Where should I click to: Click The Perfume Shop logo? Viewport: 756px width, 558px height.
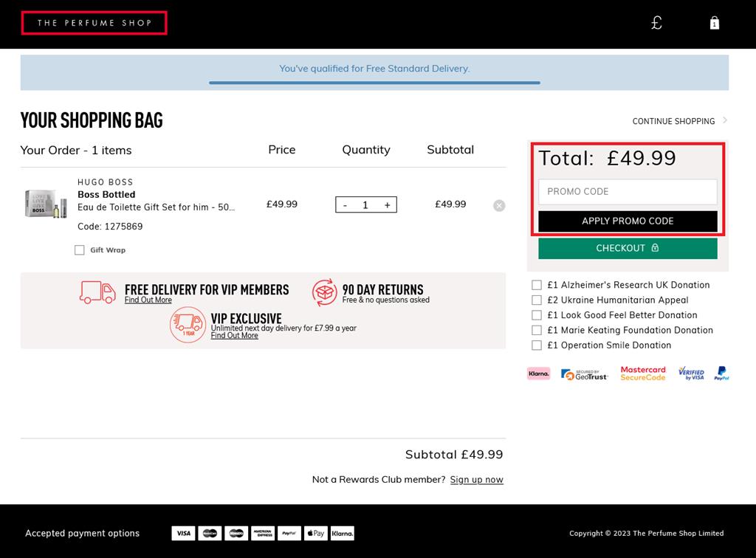[x=94, y=23]
